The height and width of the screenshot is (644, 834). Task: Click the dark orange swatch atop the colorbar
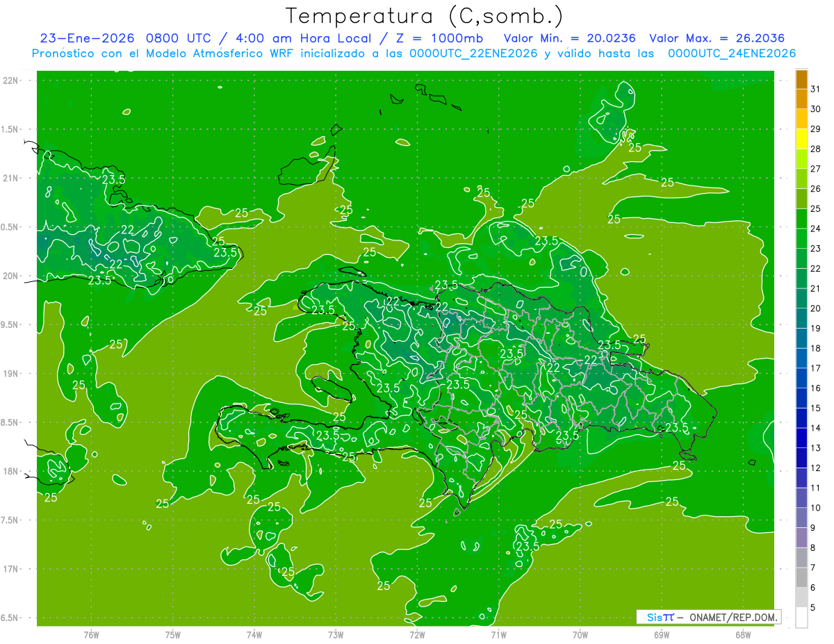click(801, 79)
